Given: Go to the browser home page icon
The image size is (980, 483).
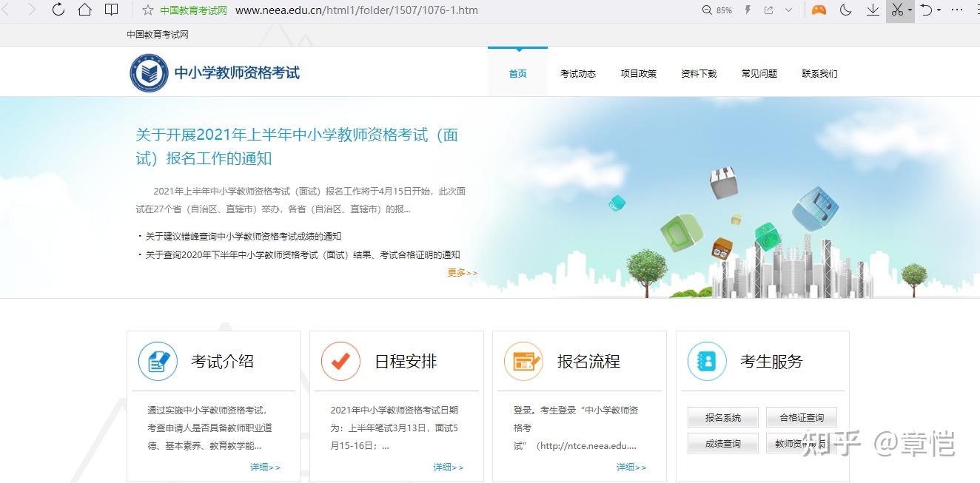Looking at the screenshot, I should tap(84, 10).
